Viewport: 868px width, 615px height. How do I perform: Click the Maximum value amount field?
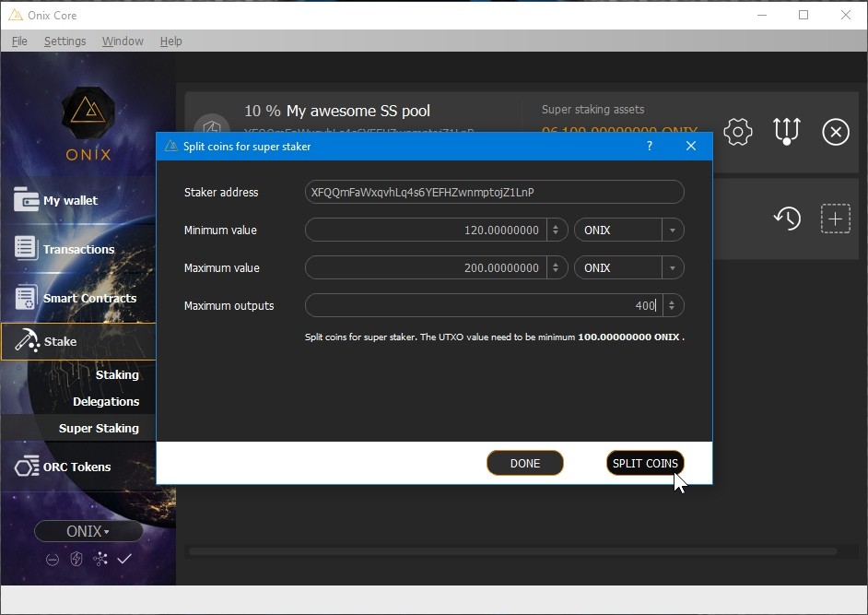(426, 267)
